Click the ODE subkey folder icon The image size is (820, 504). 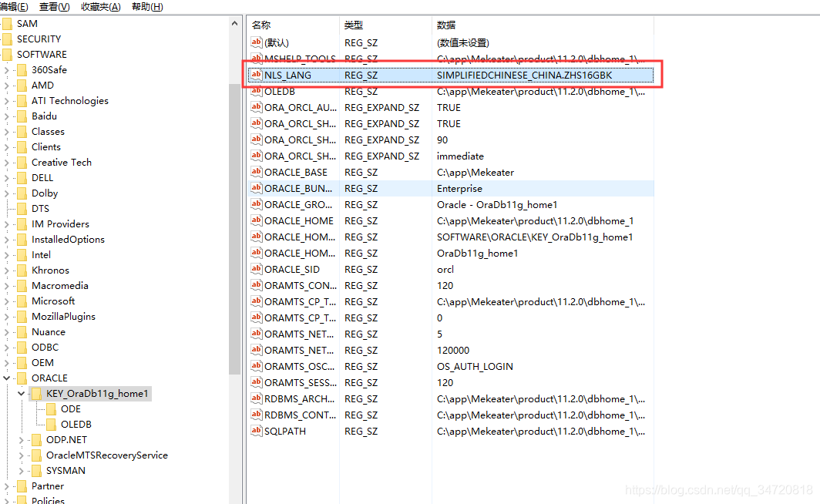51,409
